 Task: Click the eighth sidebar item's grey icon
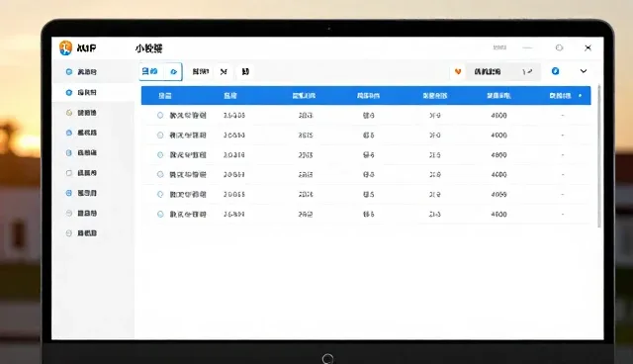pos(69,213)
